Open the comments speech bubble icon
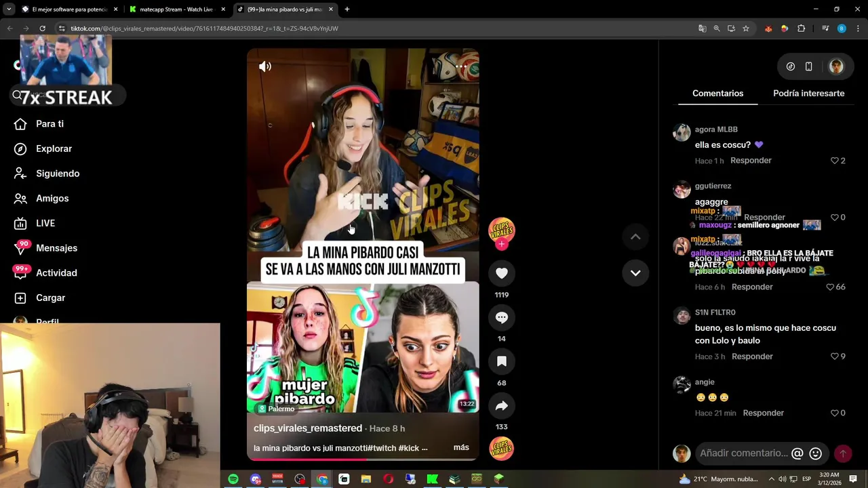868x488 pixels. click(x=502, y=317)
